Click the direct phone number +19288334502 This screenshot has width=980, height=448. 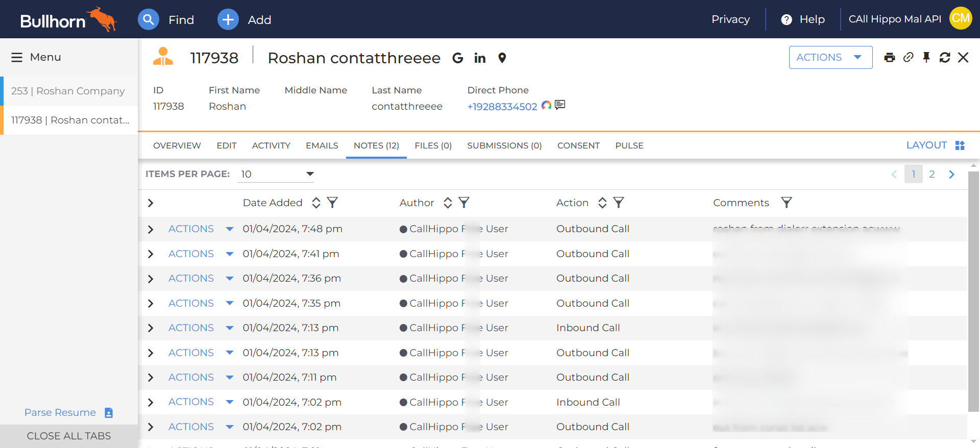[x=502, y=107]
